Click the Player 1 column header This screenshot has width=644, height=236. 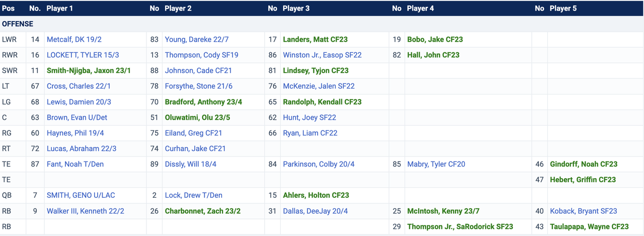tap(59, 9)
